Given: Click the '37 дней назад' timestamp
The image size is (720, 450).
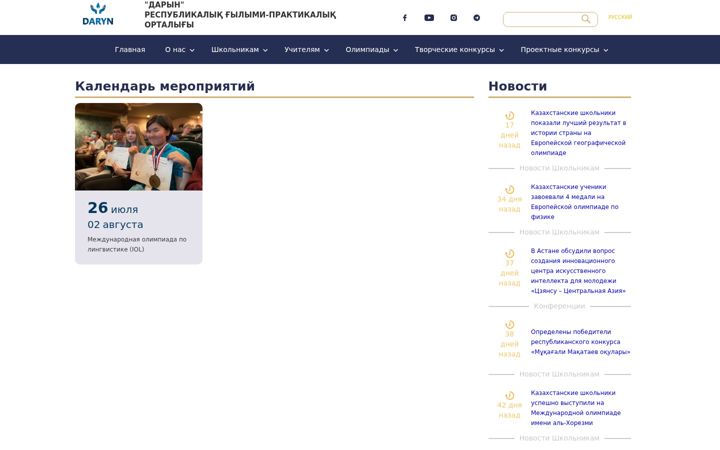Looking at the screenshot, I should pos(509,273).
